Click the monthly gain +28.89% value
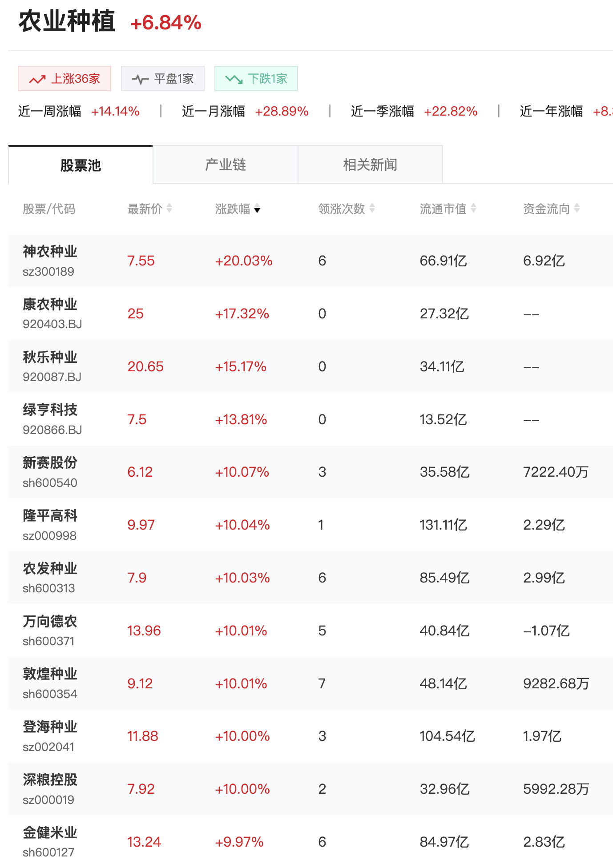 pos(282,111)
